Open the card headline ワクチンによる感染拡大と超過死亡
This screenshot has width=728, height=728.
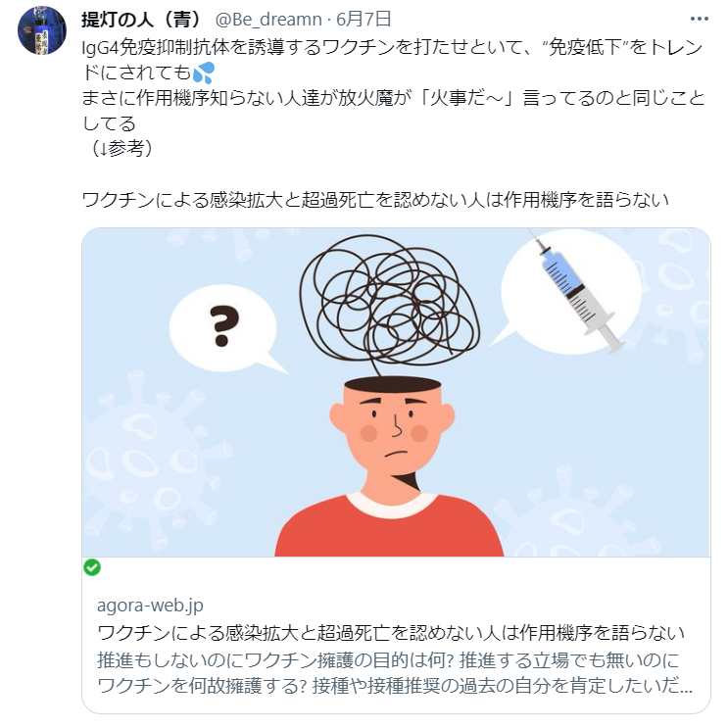coord(391,632)
